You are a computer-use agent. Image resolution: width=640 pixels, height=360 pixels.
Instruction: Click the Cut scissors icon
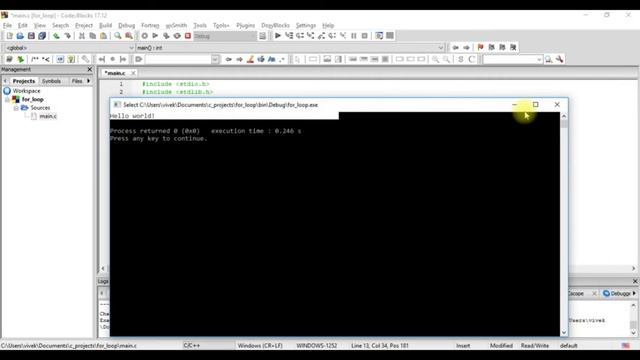[82, 36]
